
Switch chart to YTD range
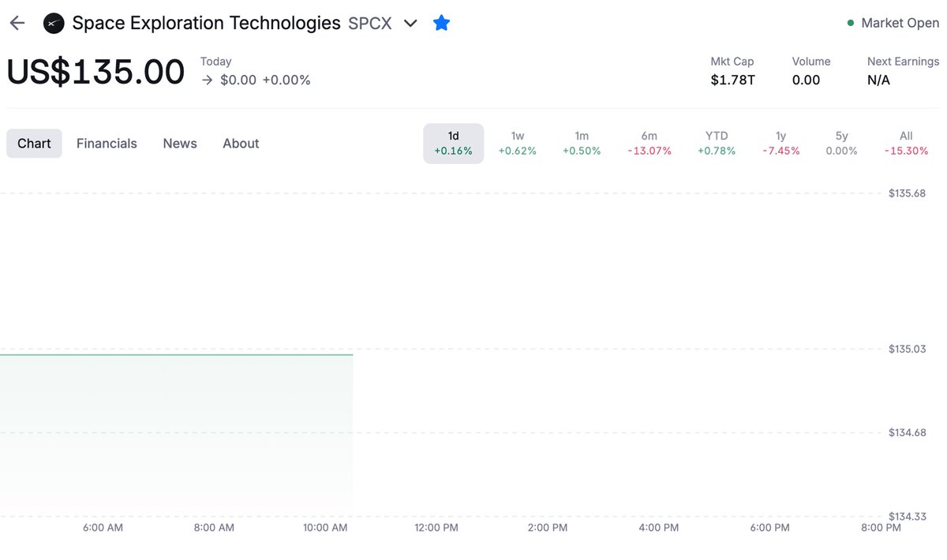[717, 143]
